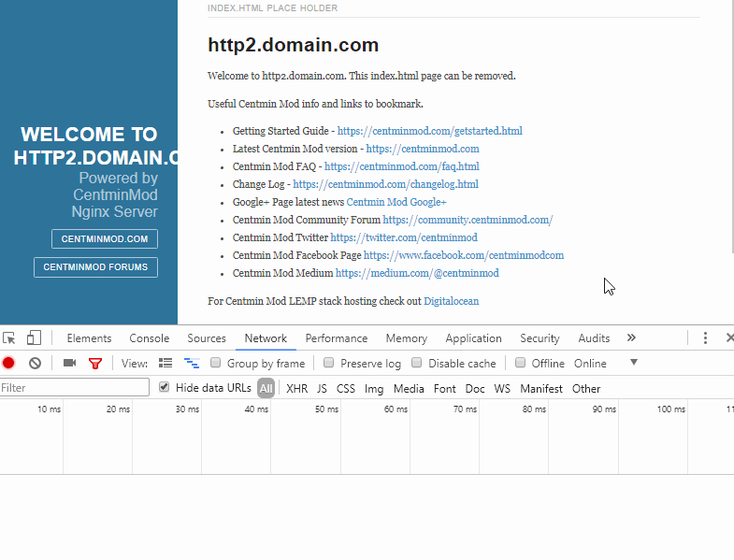Open the Application tab
Image resolution: width=734 pixels, height=560 pixels.
point(474,338)
